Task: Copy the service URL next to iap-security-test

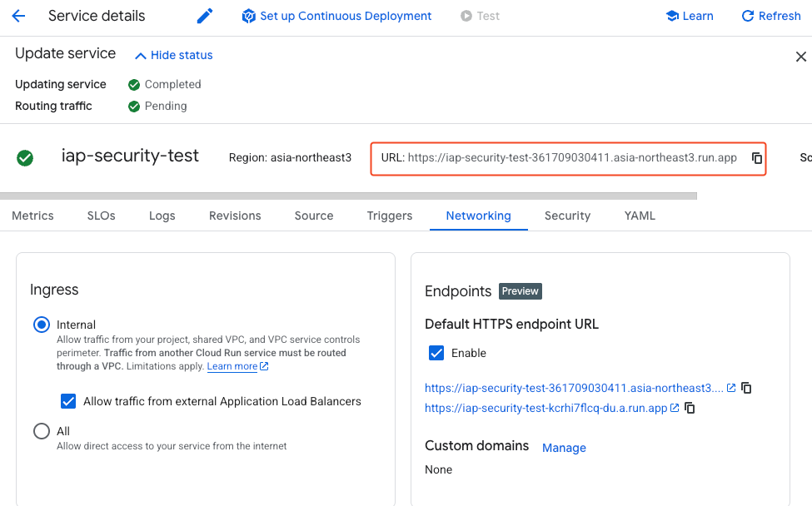Action: 756,158
